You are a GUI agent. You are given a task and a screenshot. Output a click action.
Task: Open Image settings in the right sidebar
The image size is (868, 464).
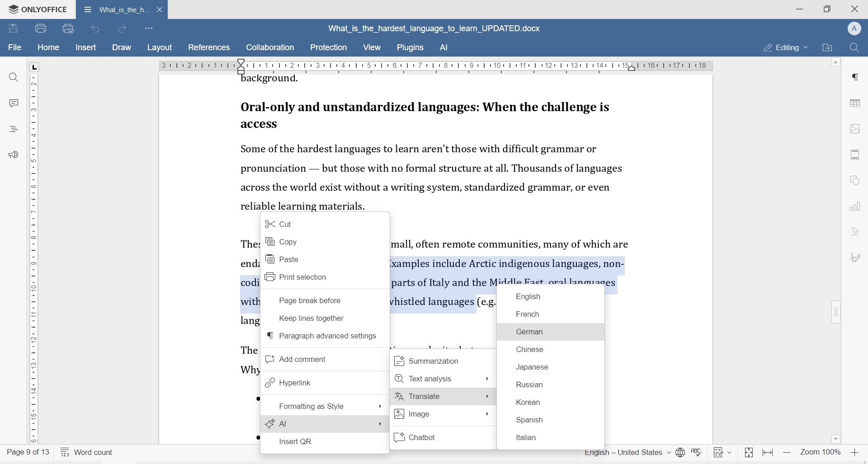click(x=855, y=129)
